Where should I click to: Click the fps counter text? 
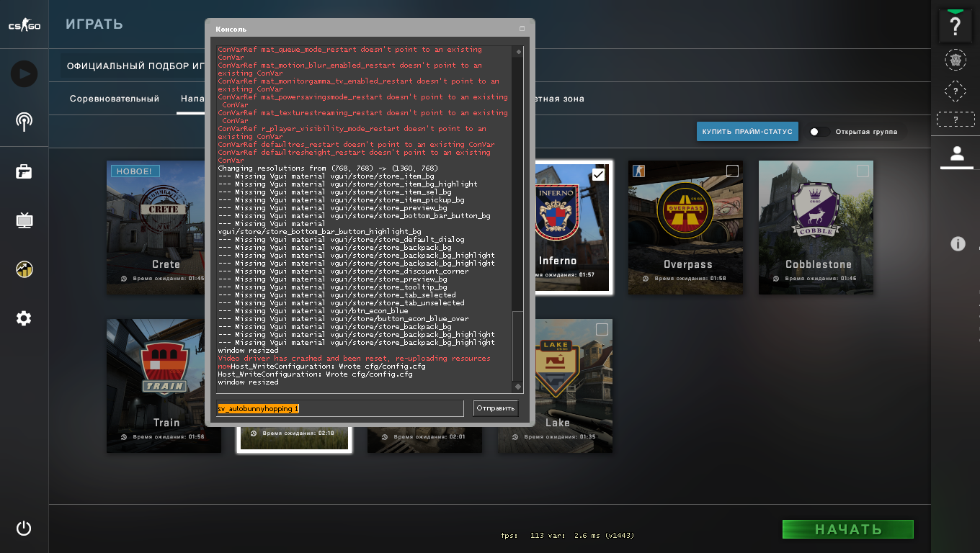coord(568,536)
